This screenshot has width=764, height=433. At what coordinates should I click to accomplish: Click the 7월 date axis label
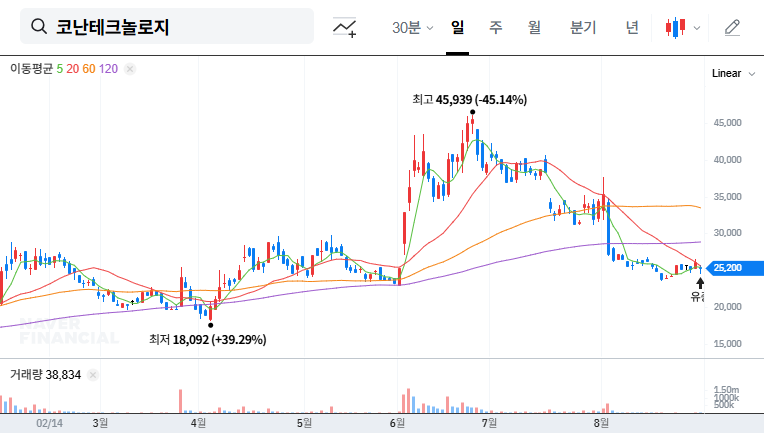(489, 423)
